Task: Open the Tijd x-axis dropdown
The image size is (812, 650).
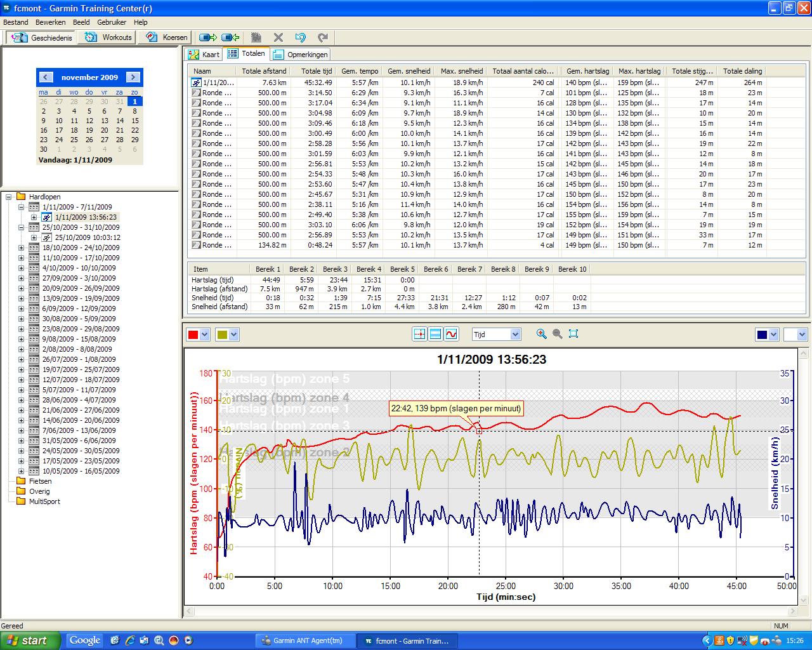Action: (x=515, y=334)
